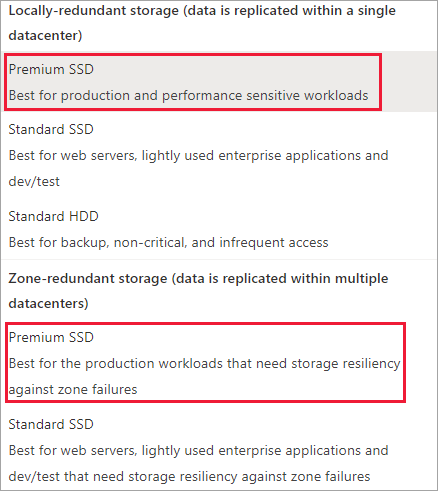Click the 'against zone failures' line under Premium SSD

pyautogui.click(x=73, y=390)
